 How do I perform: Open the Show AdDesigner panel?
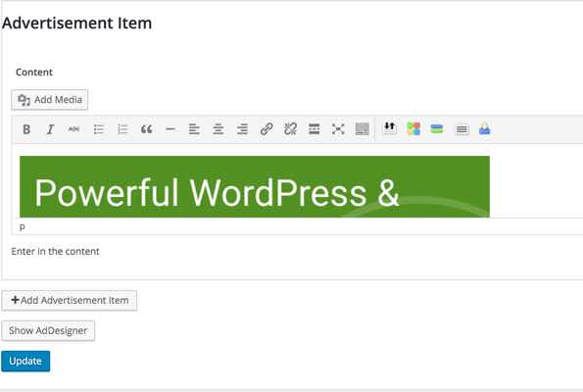pos(48,330)
